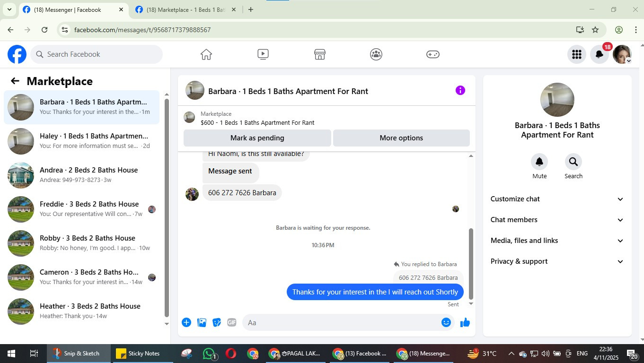Send a thumbs-up like

(x=465, y=322)
